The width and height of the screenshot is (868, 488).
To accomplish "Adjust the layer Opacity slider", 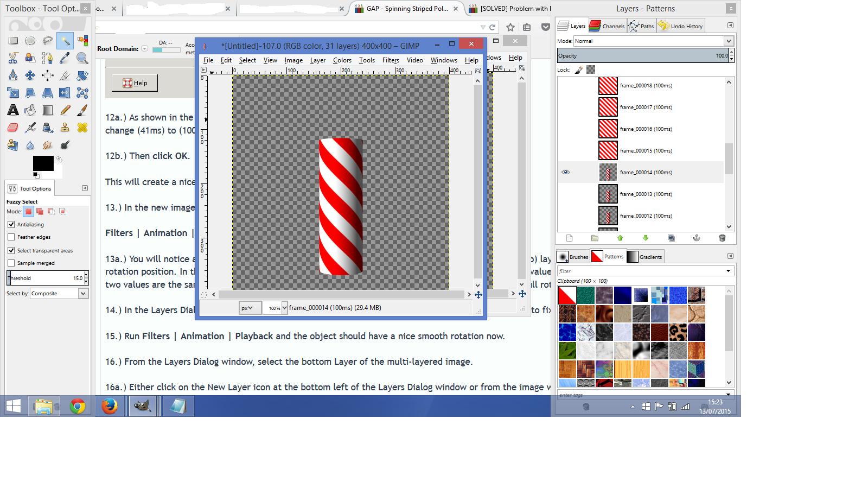I will click(643, 55).
